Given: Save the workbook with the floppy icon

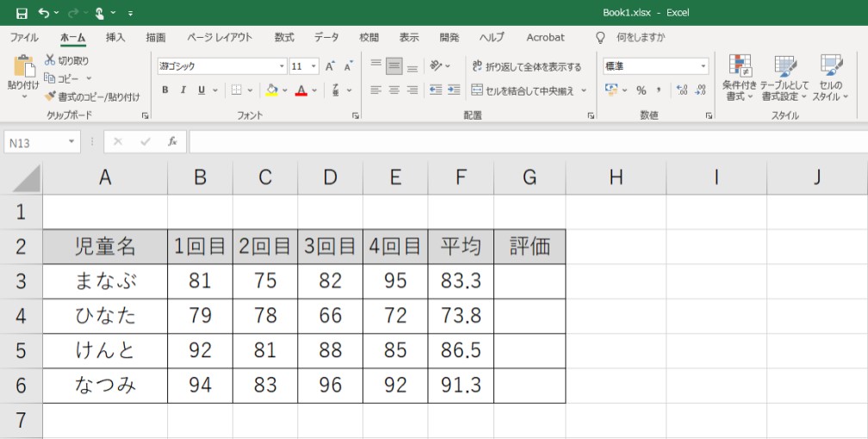Looking at the screenshot, I should coord(22,13).
